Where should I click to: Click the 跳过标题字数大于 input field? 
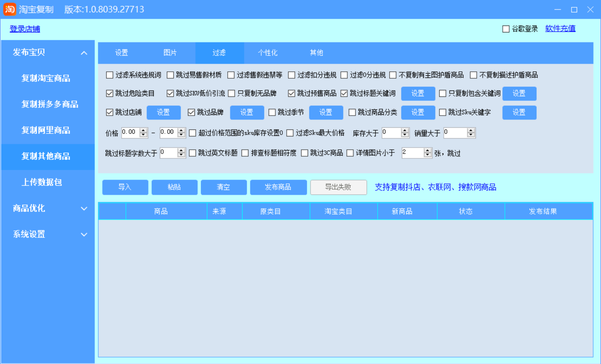click(168, 153)
